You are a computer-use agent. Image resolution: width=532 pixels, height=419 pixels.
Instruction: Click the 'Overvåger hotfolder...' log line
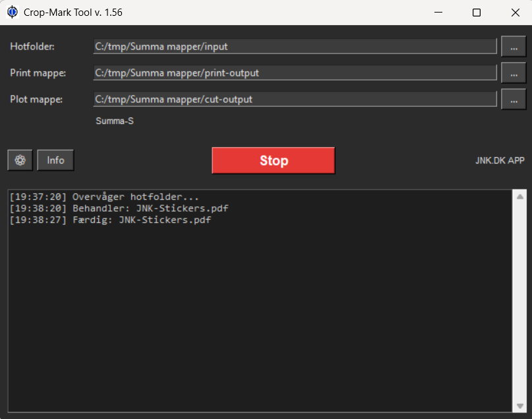point(104,197)
